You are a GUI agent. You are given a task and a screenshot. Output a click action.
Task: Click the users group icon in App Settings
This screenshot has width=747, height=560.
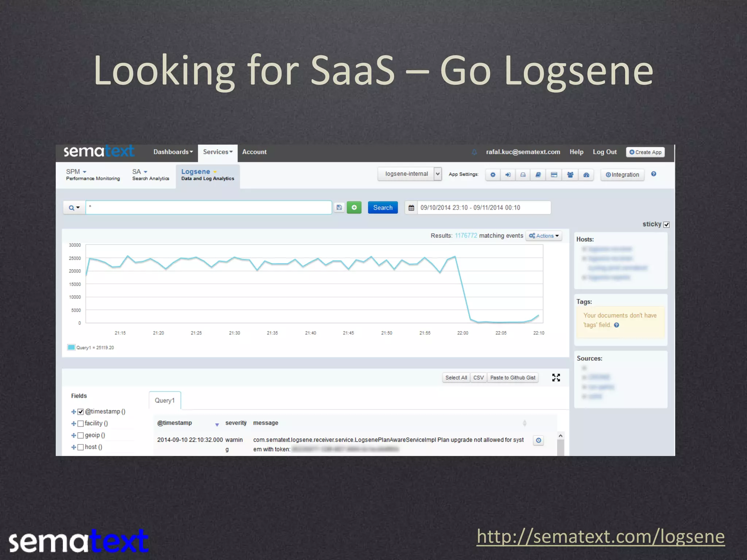click(x=570, y=175)
